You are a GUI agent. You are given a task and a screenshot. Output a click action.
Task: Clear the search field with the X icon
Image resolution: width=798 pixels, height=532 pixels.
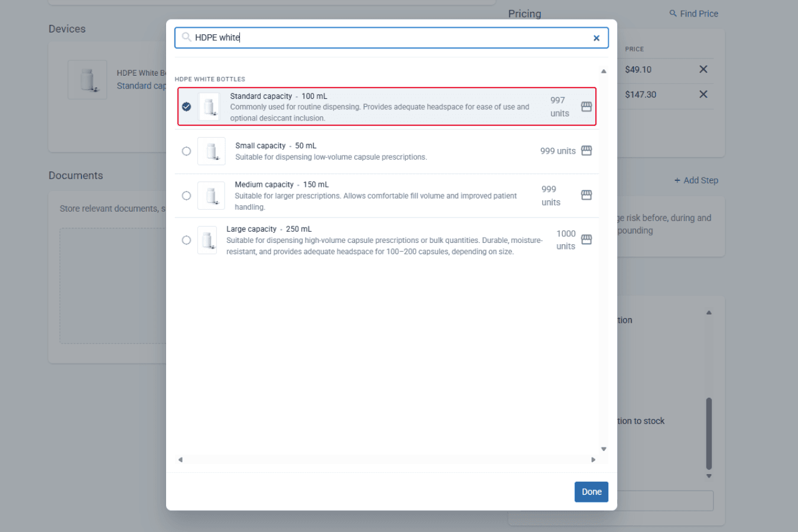point(596,38)
